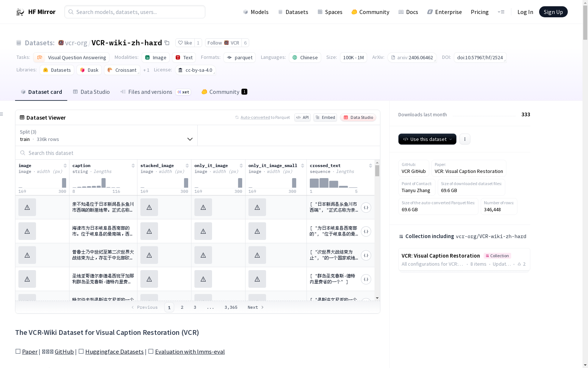Expand the Split train dropdown

[107, 135]
